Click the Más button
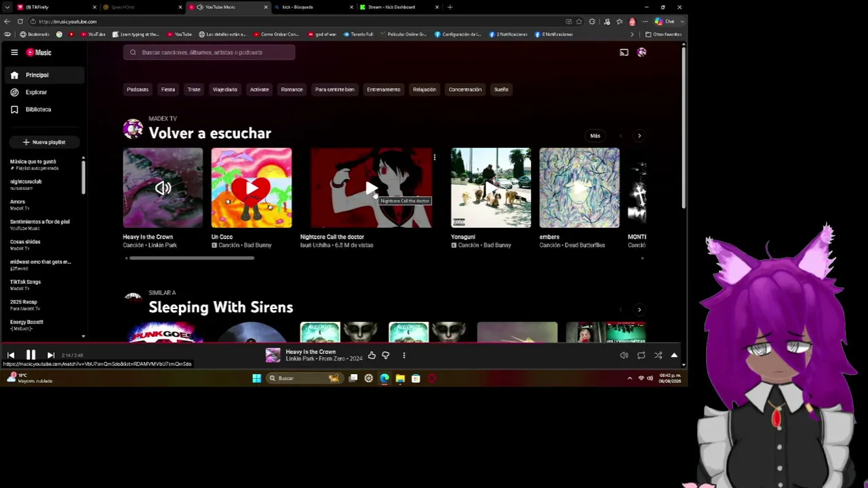Image resolution: width=868 pixels, height=488 pixels. 595,136
